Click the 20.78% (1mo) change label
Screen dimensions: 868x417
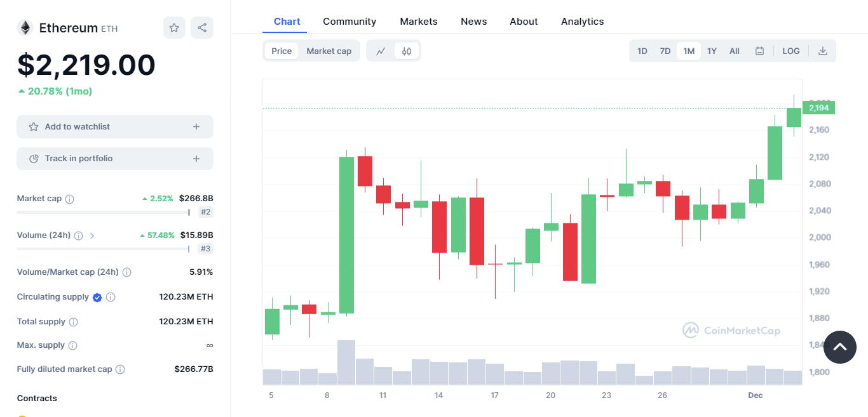point(55,91)
